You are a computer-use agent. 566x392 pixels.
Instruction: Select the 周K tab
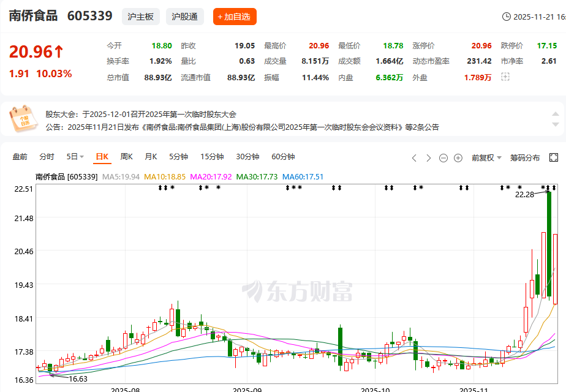tap(127, 157)
